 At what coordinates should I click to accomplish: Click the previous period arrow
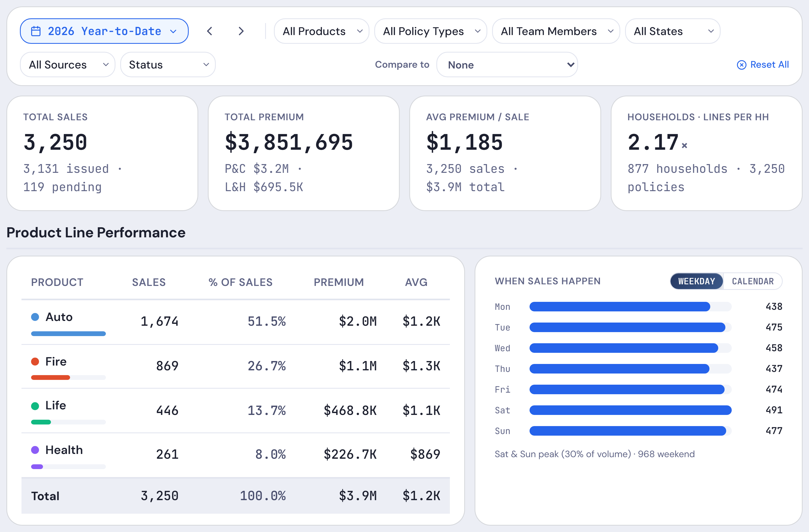coord(210,31)
